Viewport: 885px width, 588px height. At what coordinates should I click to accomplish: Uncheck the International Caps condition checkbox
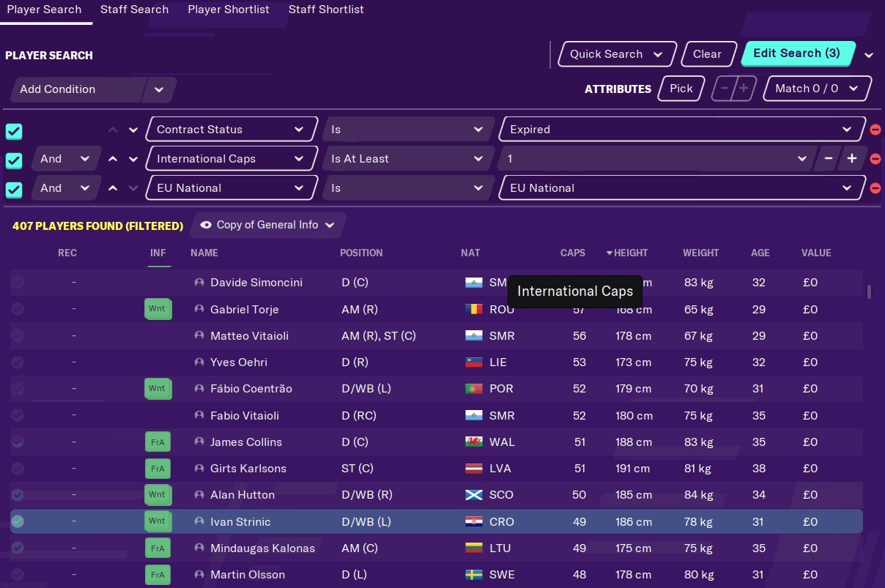pyautogui.click(x=14, y=160)
